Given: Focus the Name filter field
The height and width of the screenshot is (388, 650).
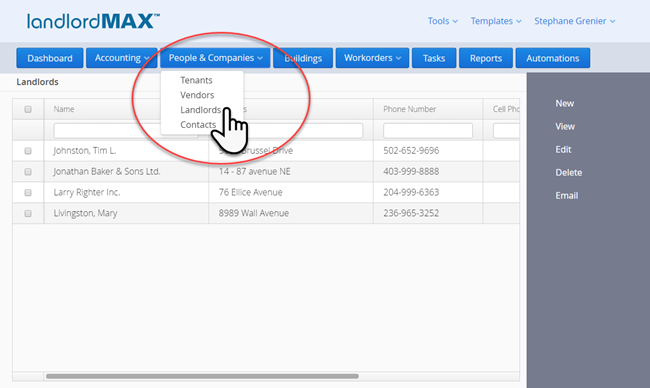Looking at the screenshot, I should click(x=126, y=131).
